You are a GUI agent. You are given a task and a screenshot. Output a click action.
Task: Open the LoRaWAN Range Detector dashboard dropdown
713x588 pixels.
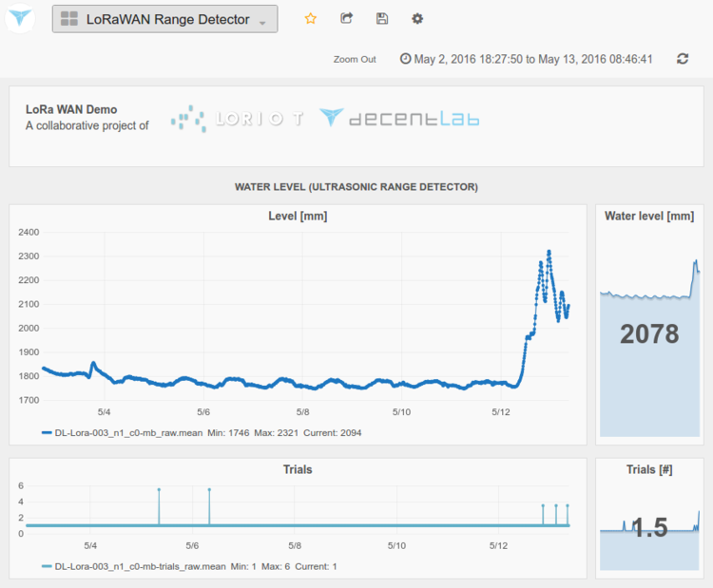click(165, 19)
